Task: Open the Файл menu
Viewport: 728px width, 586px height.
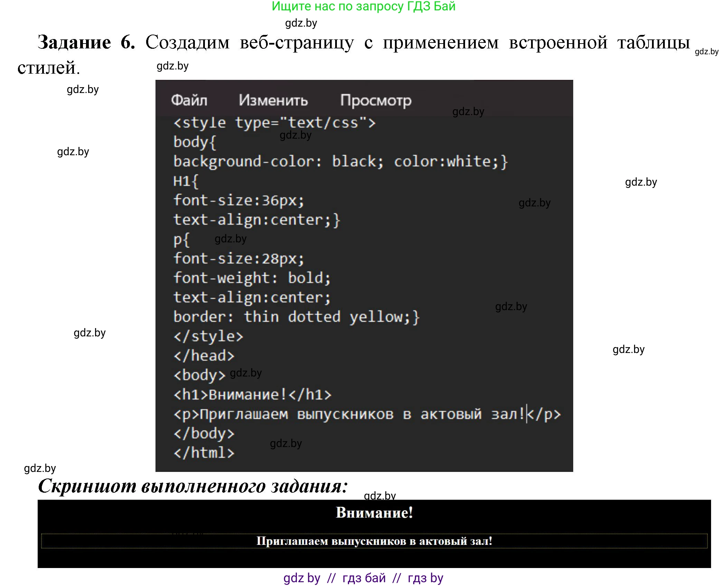Action: [189, 100]
